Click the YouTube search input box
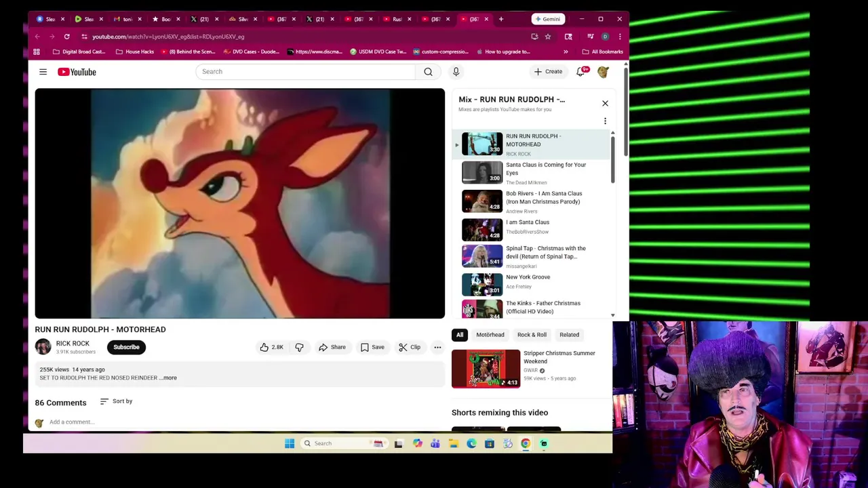 point(305,72)
